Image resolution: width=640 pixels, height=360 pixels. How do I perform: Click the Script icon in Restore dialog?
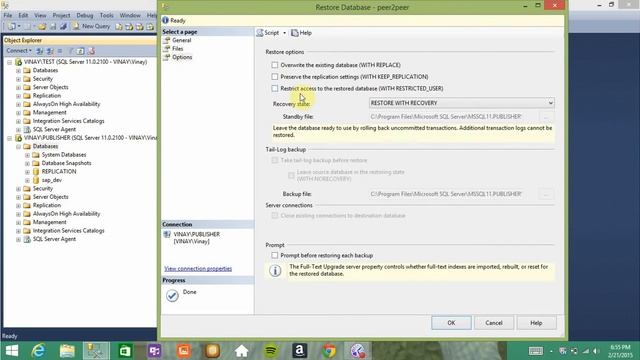260,33
